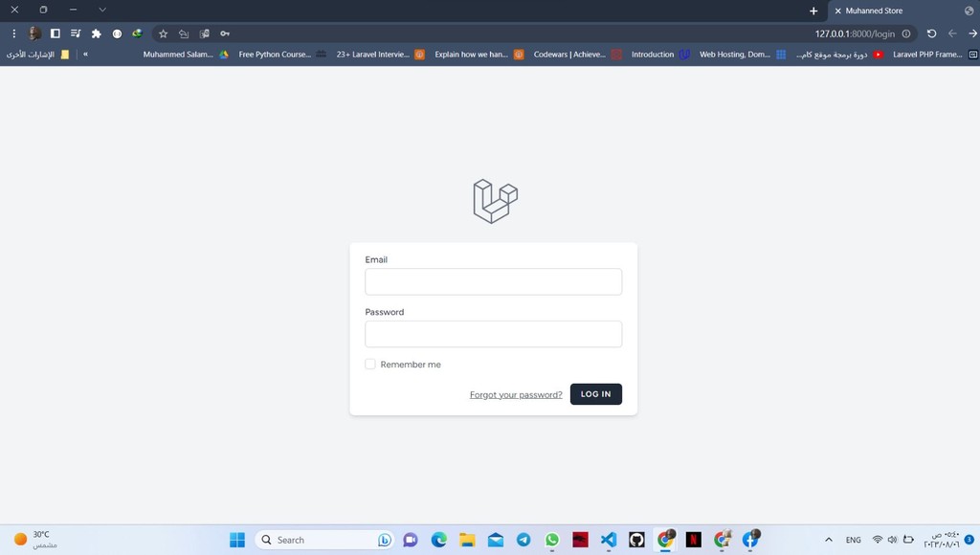Open WhatsApp from the taskbar

pos(552,540)
